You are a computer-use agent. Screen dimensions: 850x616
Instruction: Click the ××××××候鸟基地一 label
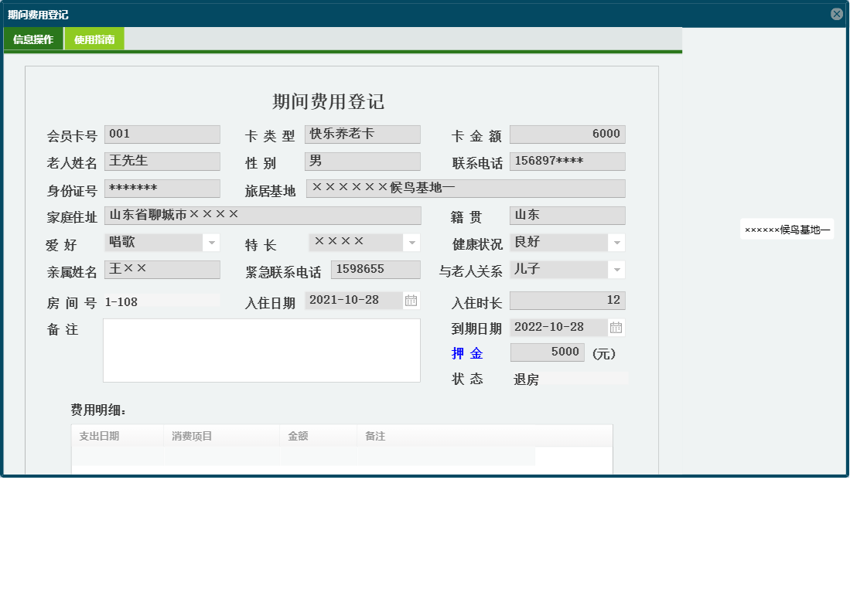pos(786,229)
